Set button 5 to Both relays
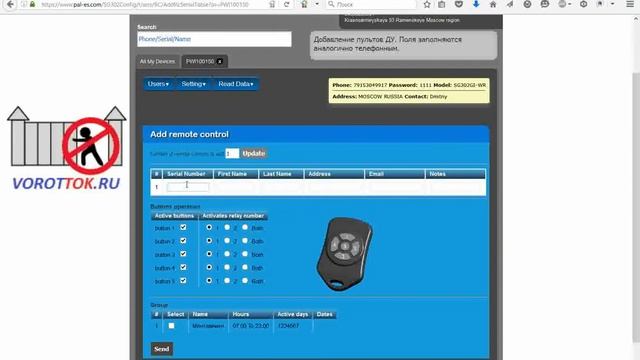This screenshot has width=640, height=360. tap(245, 280)
